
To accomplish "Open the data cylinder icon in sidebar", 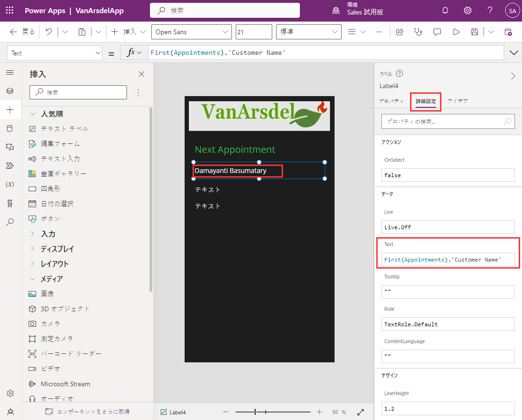I will tap(10, 128).
